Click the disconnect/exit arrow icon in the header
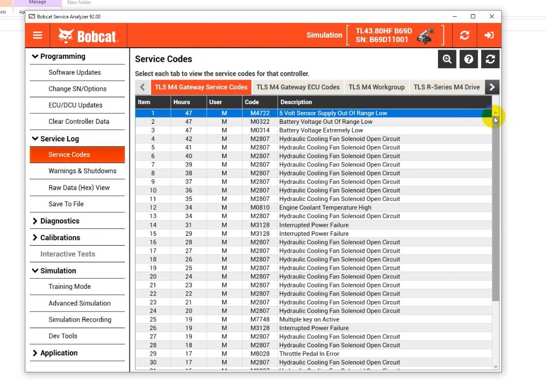Image resolution: width=546 pixels, height=392 pixels. pyautogui.click(x=489, y=35)
